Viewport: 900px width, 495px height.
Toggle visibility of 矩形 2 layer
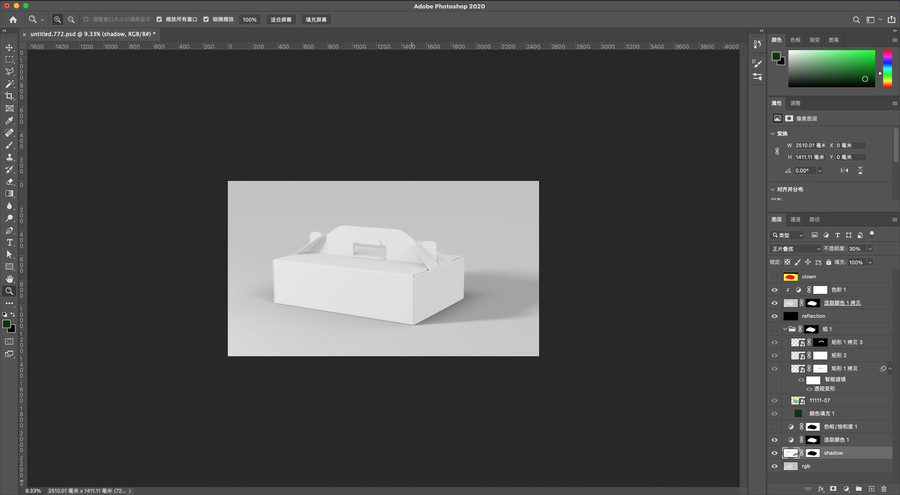(x=774, y=355)
